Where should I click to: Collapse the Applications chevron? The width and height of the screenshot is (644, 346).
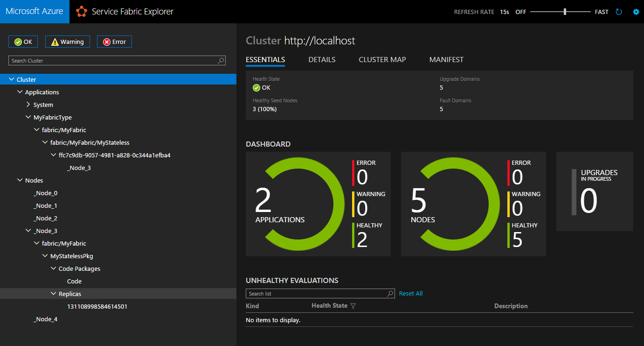[20, 92]
